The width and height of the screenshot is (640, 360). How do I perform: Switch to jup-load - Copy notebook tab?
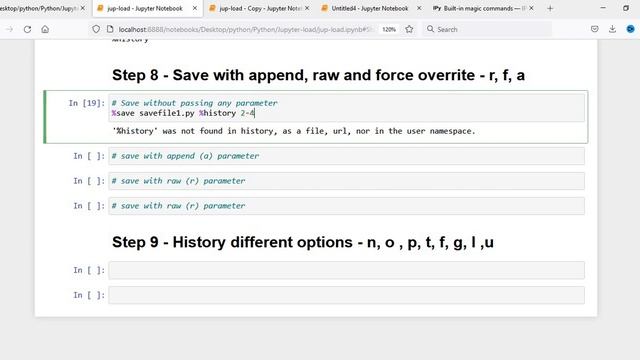[260, 8]
